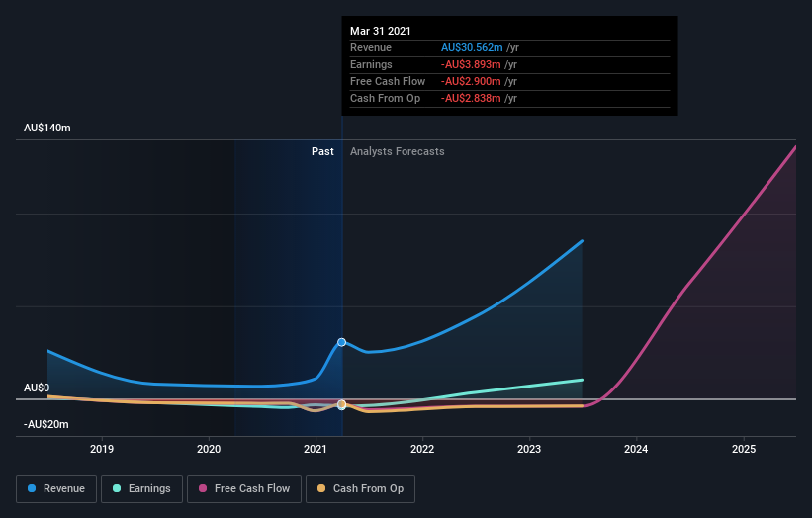This screenshot has width=812, height=518.
Task: Click the -AU$3.893m earnings value in tooltip
Action: [x=471, y=64]
